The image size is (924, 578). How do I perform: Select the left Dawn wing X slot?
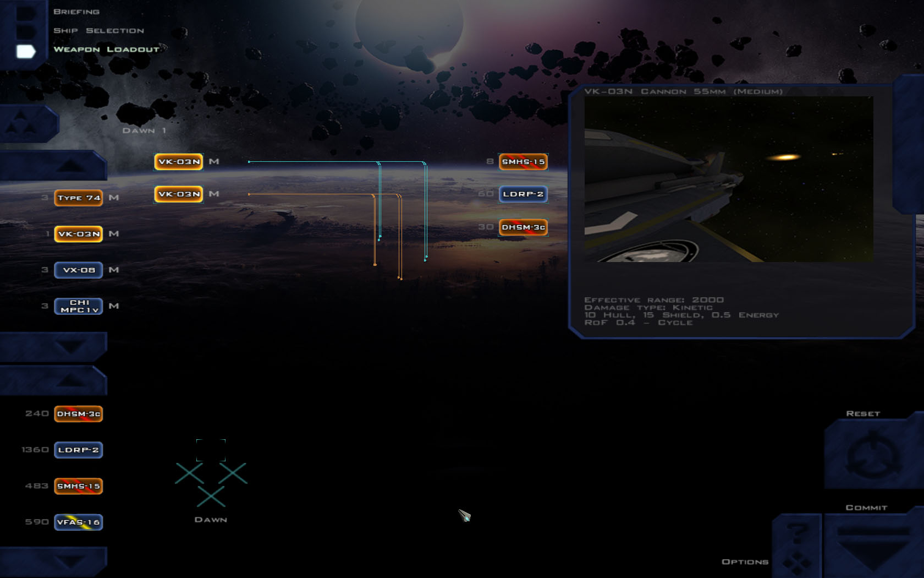[x=189, y=473]
